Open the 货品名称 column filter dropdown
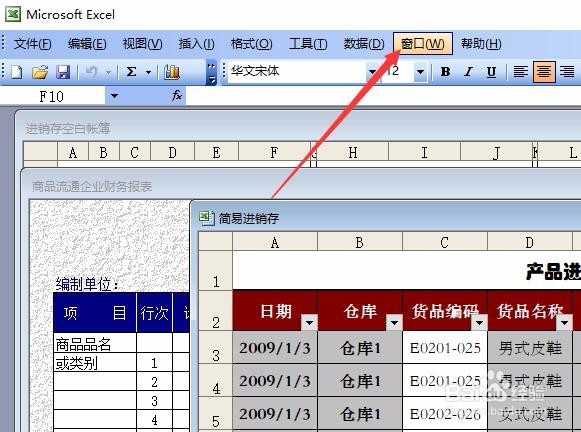 coord(564,323)
